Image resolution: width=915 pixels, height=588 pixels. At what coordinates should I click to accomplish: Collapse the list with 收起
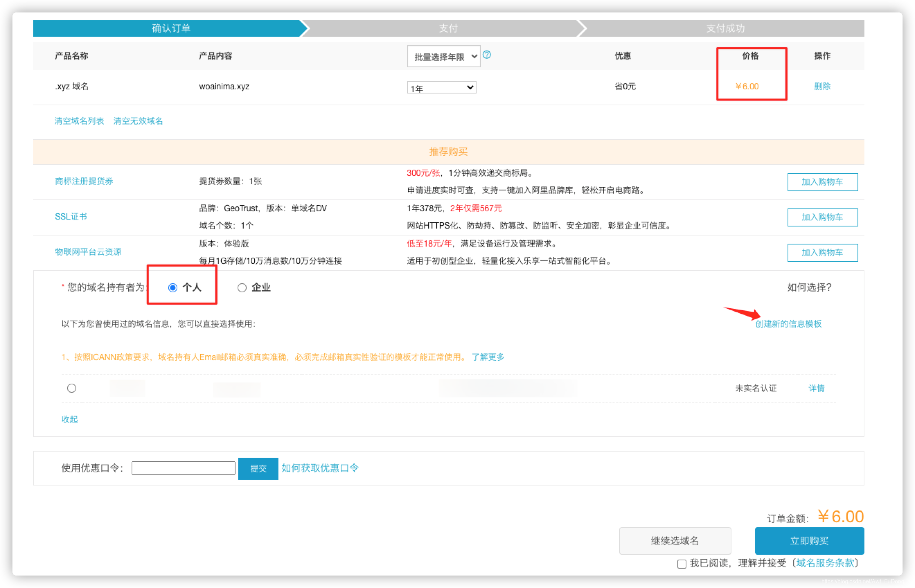coord(70,419)
